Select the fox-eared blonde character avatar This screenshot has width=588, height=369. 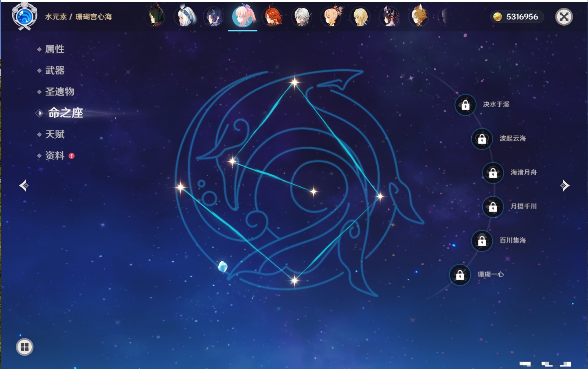419,17
